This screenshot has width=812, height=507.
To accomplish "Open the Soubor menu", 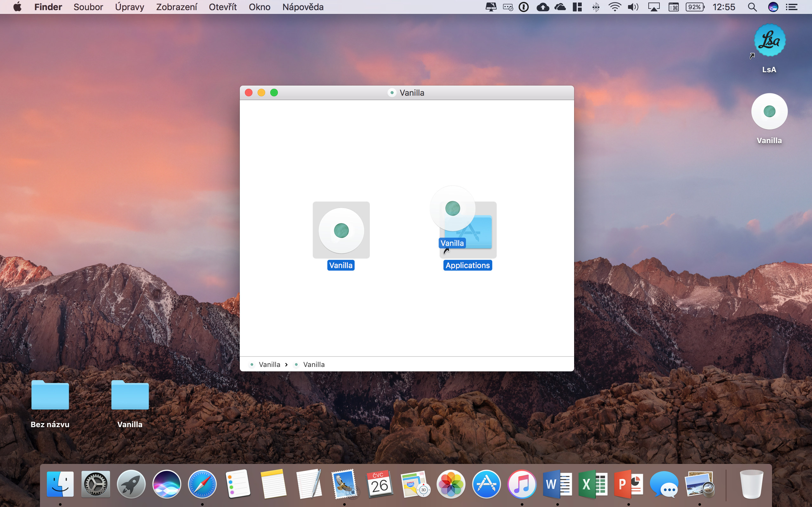I will [88, 7].
